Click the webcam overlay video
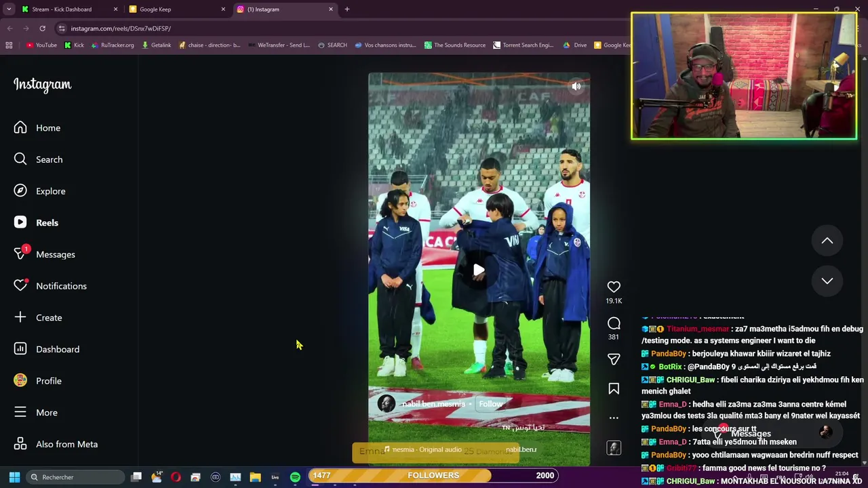The height and width of the screenshot is (488, 868). [x=744, y=76]
